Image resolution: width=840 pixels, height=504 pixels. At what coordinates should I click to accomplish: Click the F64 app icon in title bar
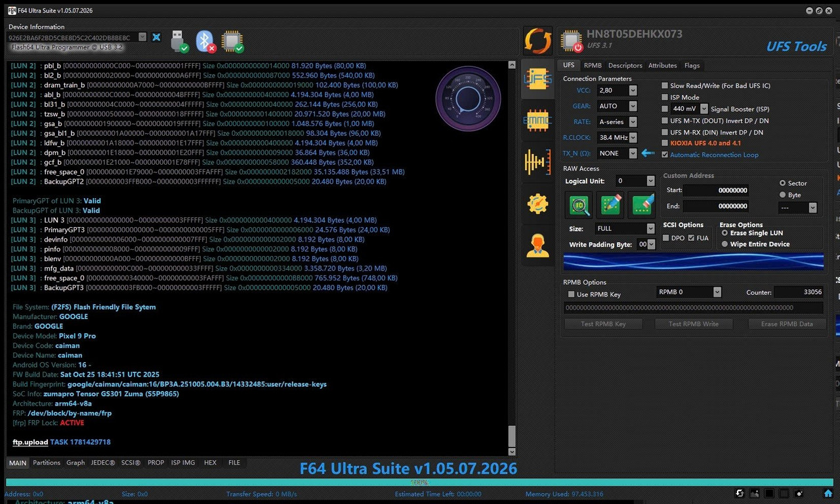pyautogui.click(x=12, y=10)
